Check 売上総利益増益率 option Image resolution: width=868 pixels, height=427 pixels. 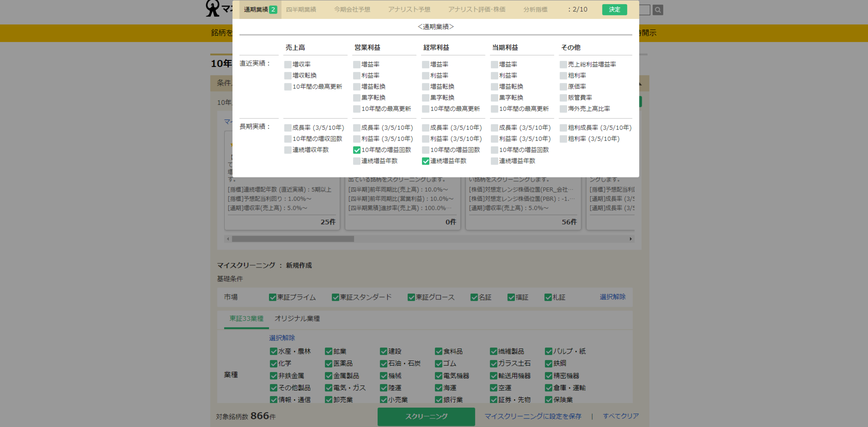coord(563,65)
